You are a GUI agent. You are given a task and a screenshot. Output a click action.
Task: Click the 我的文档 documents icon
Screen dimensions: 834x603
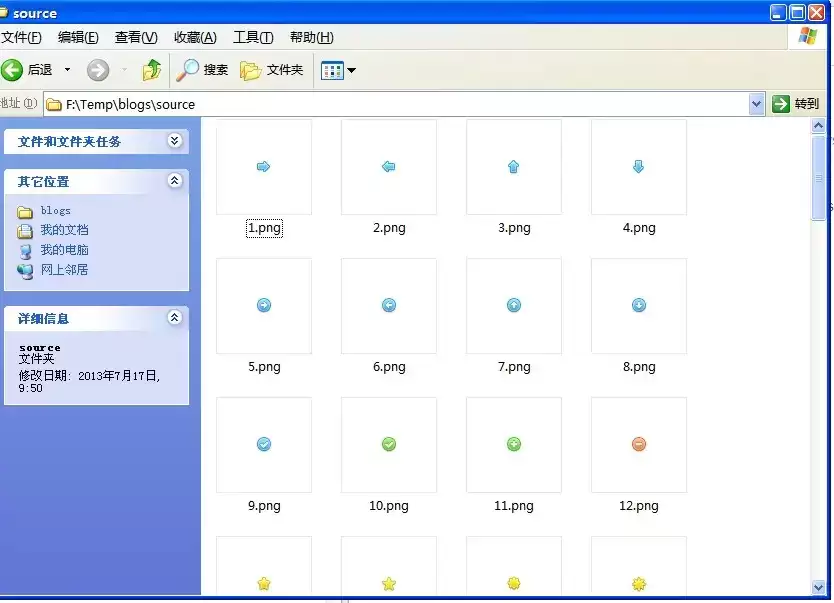[x=24, y=231]
